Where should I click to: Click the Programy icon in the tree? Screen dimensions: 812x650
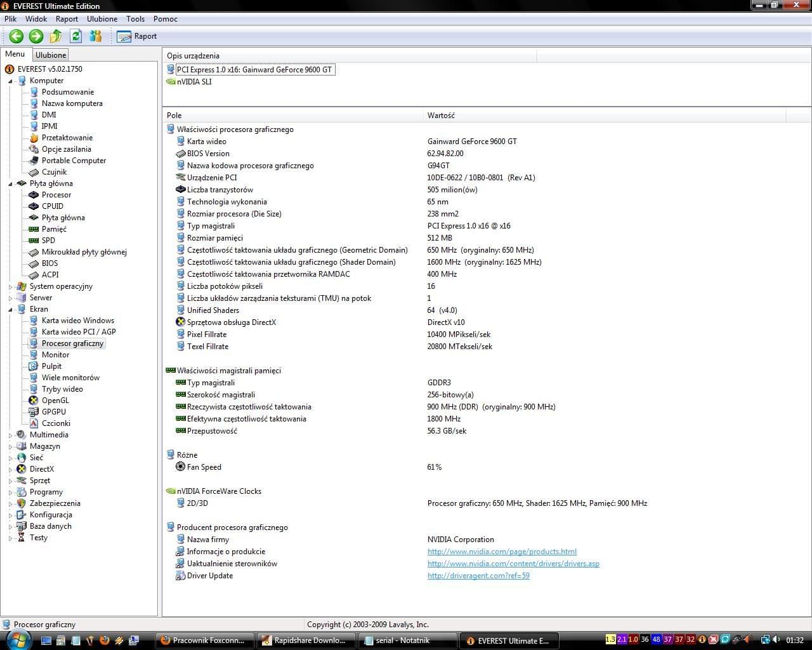22,492
